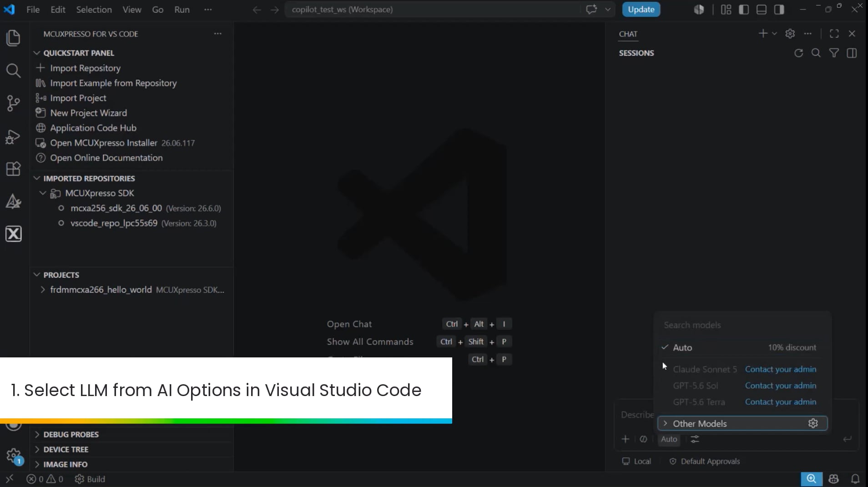Toggle the bottom panel layout button

pos(762,10)
